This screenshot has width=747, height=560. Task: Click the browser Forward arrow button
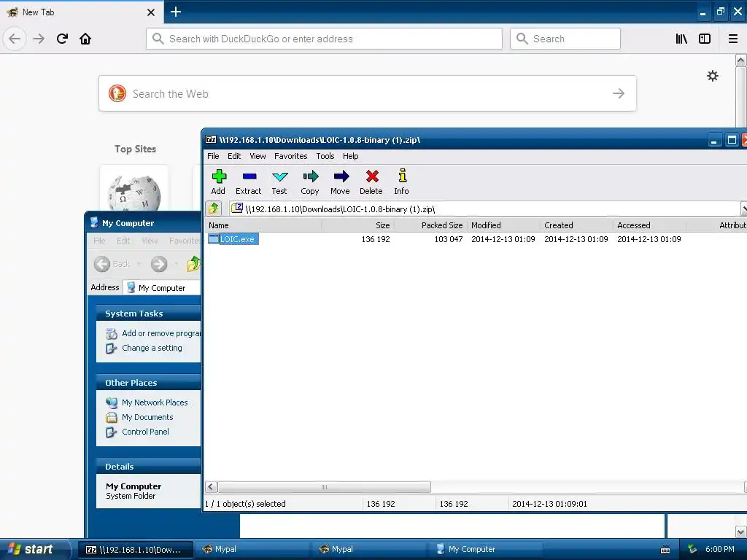39,39
